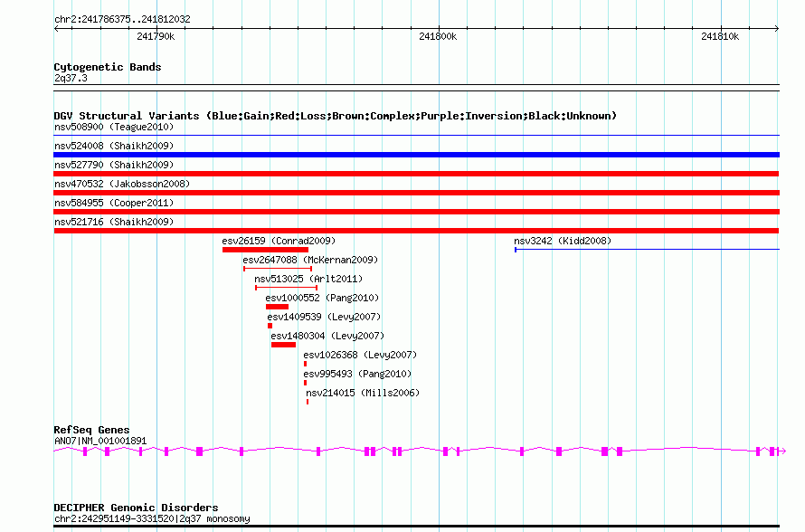Open the ANO7|NM_001001891 gene label

click(x=100, y=441)
